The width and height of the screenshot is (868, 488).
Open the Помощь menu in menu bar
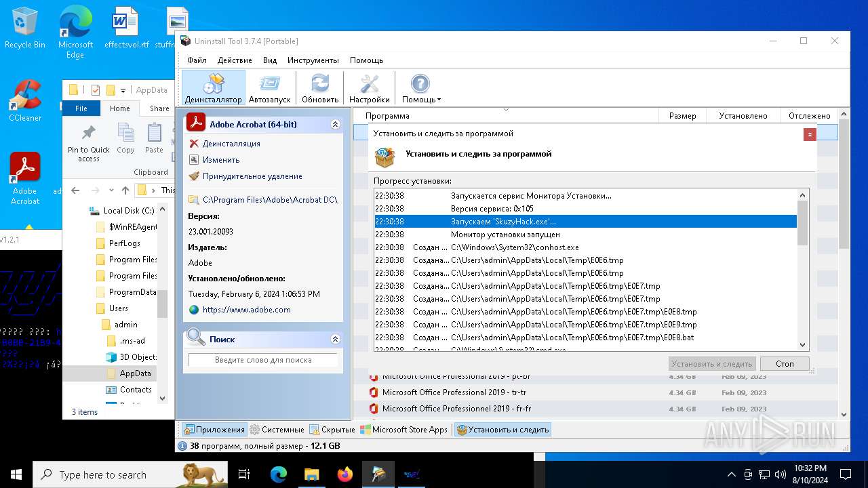366,60
